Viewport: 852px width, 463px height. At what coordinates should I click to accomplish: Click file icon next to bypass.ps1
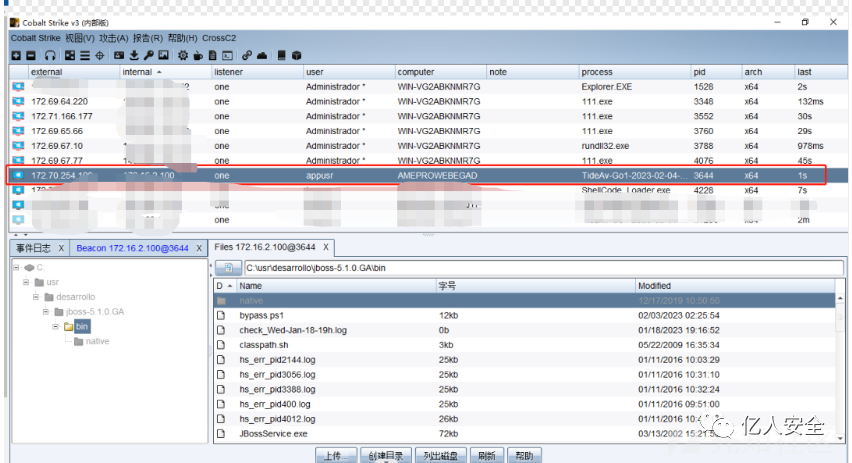(x=221, y=315)
